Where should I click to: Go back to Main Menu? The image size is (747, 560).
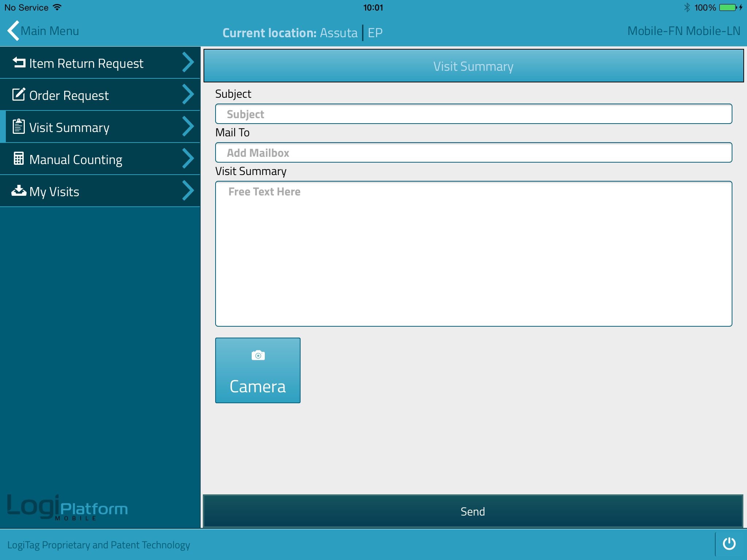(x=50, y=31)
